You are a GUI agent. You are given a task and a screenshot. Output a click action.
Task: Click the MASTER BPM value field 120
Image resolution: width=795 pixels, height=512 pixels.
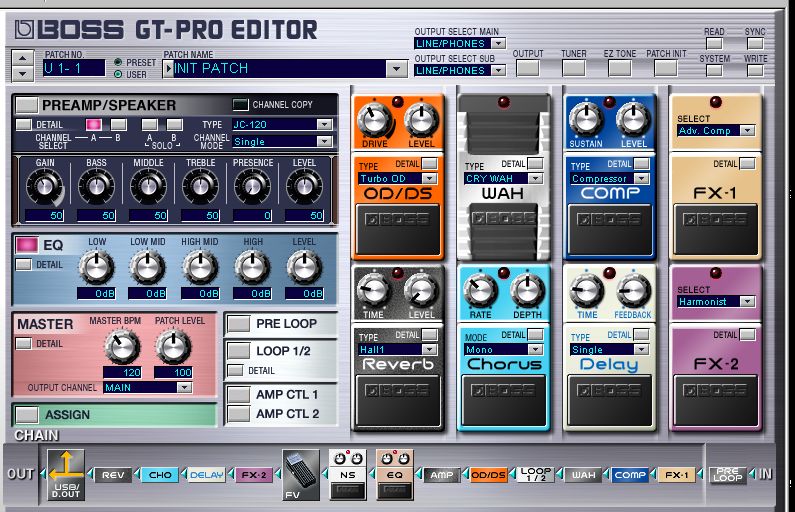tap(122, 373)
